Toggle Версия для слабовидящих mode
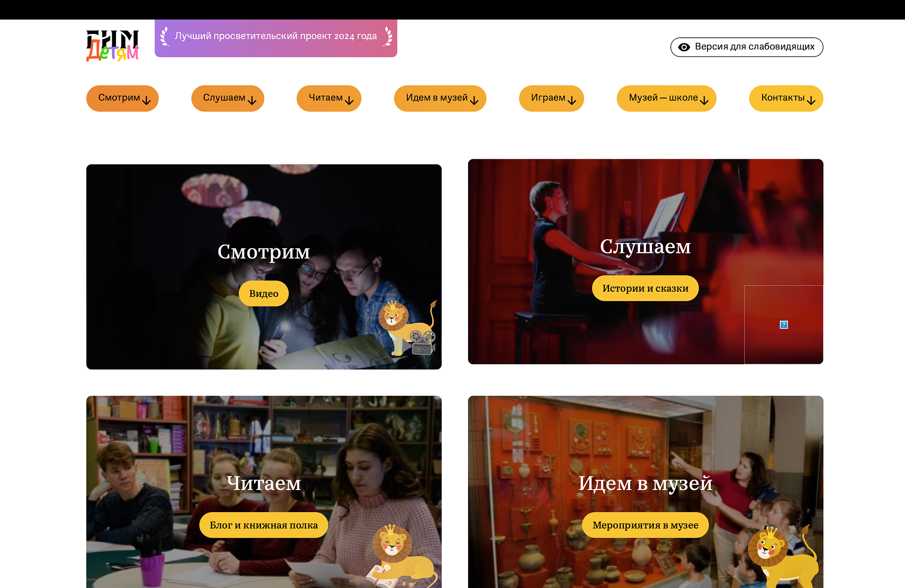Viewport: 905px width, 588px height. (x=754, y=47)
